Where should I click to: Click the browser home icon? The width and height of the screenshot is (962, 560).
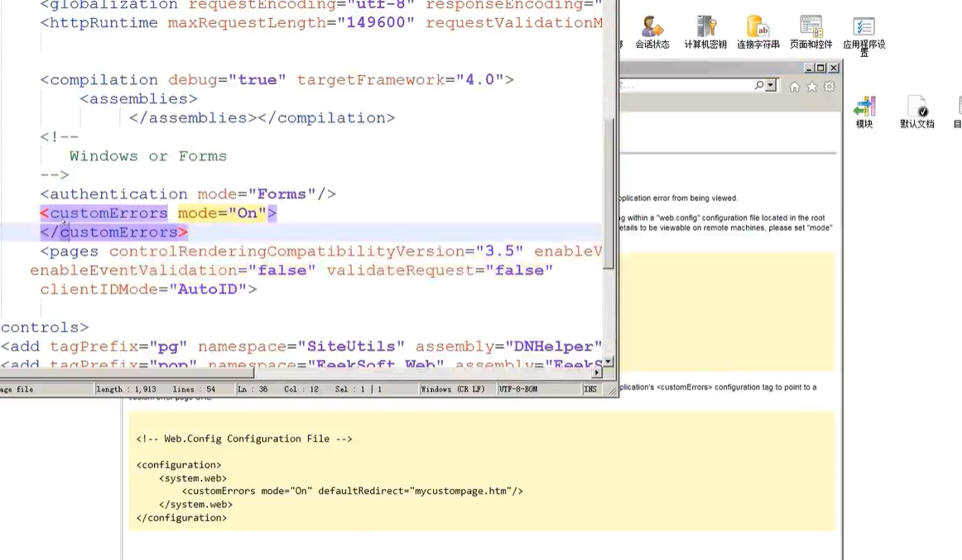795,87
